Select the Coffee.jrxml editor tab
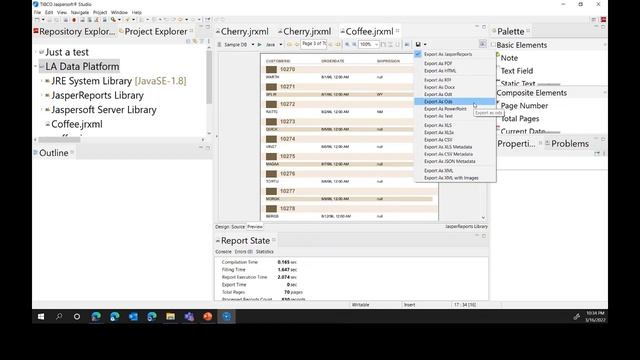The height and width of the screenshot is (360, 640). click(369, 31)
